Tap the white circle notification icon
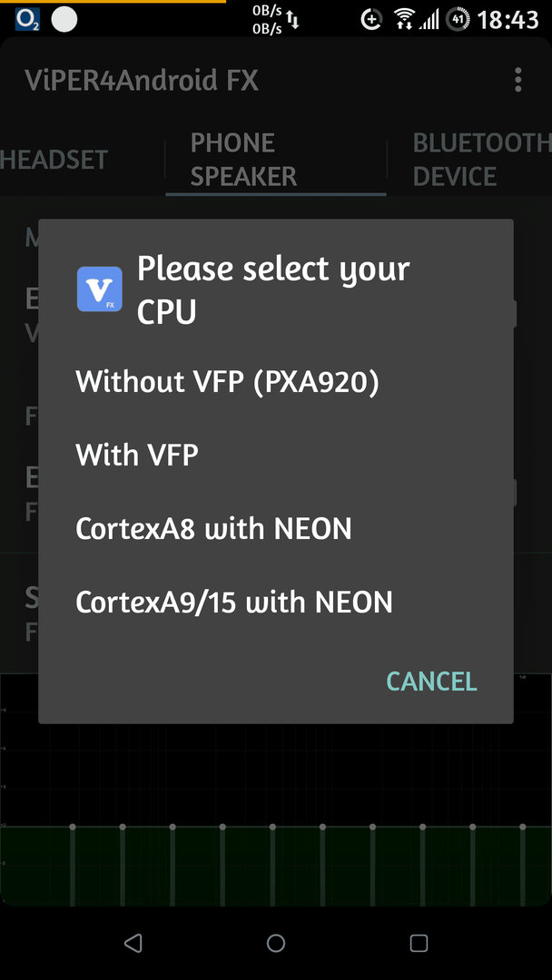This screenshot has height=980, width=552. pyautogui.click(x=64, y=19)
